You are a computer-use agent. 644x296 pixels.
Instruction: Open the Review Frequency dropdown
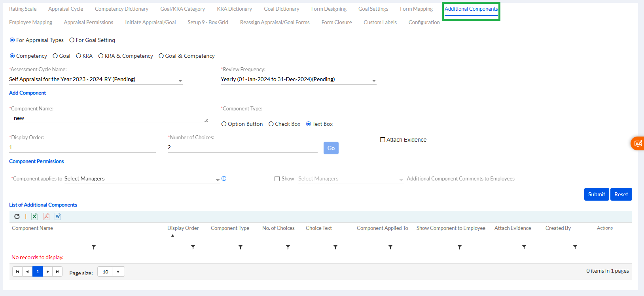click(374, 81)
